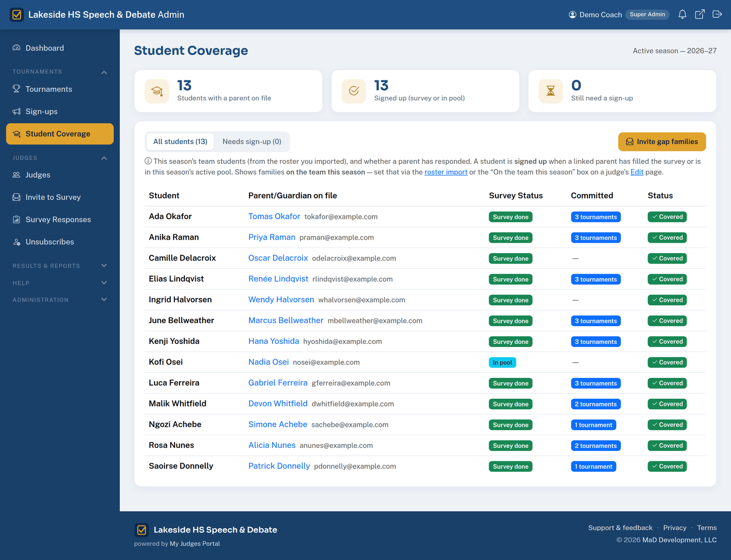Open Nadia Osei parent link

click(268, 362)
